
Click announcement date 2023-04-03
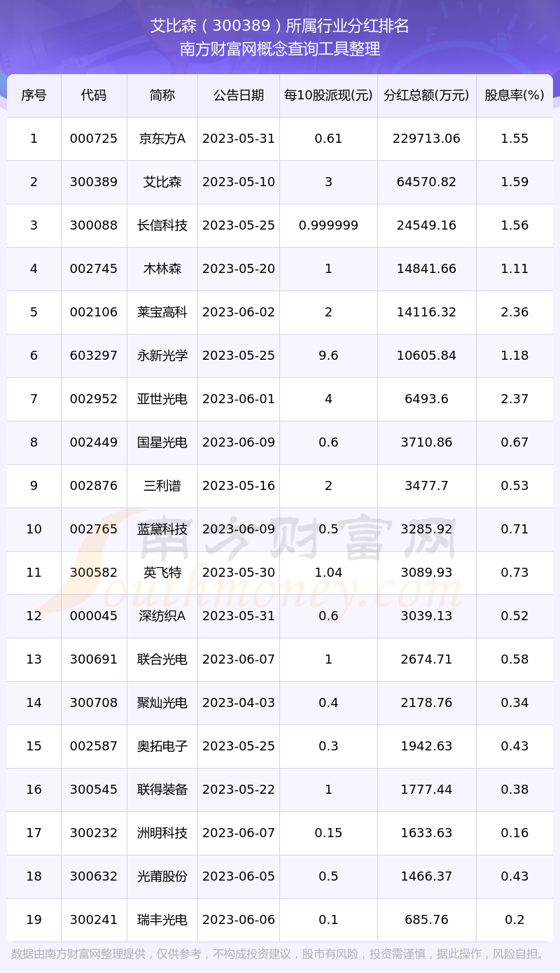pyautogui.click(x=239, y=703)
